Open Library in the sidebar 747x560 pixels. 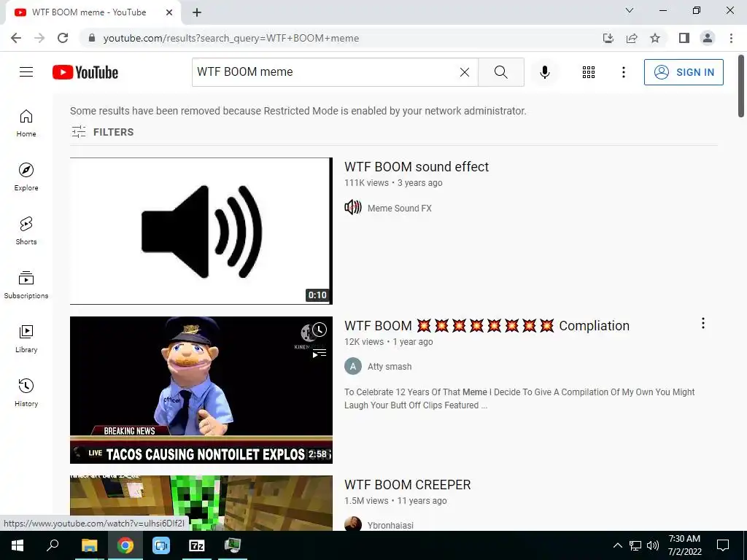26,338
